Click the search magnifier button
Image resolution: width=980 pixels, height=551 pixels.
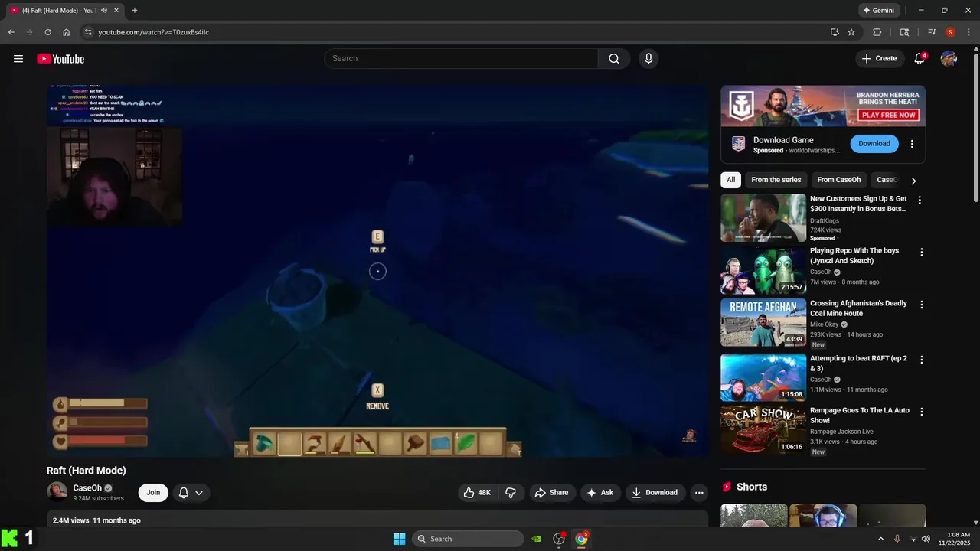click(x=614, y=59)
